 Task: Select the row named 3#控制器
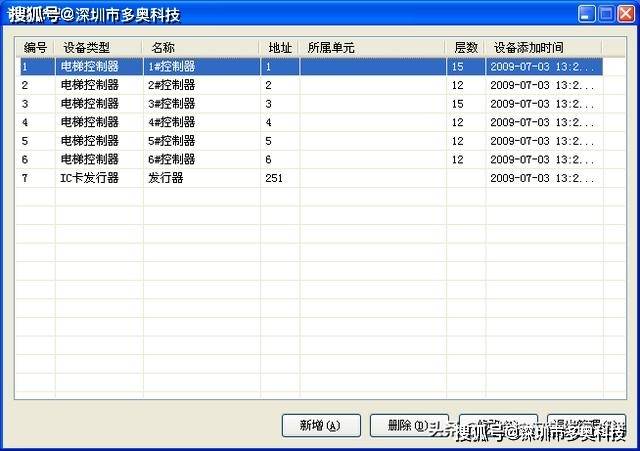click(311, 104)
